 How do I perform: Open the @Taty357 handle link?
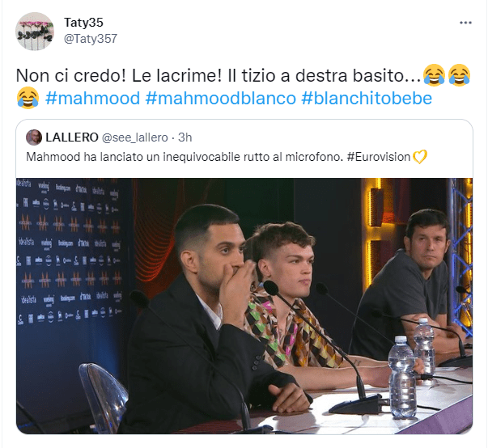click(91, 39)
